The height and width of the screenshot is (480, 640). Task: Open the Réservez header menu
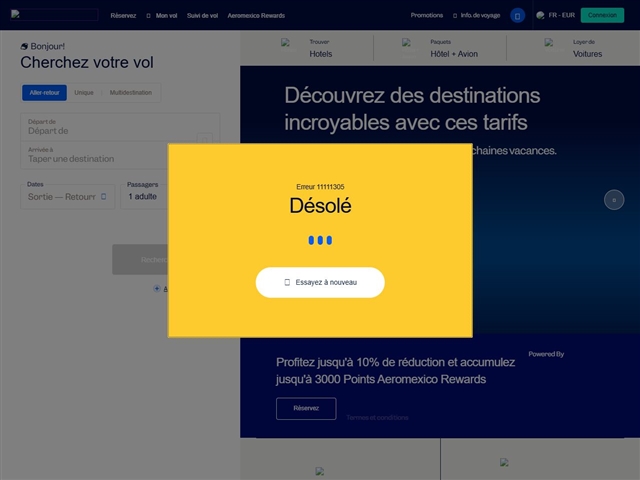click(x=123, y=16)
